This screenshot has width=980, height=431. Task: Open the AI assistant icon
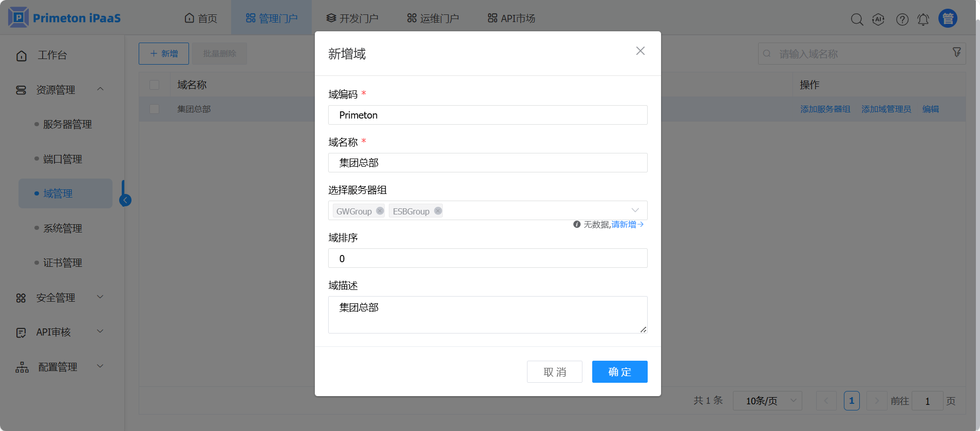[x=878, y=19]
